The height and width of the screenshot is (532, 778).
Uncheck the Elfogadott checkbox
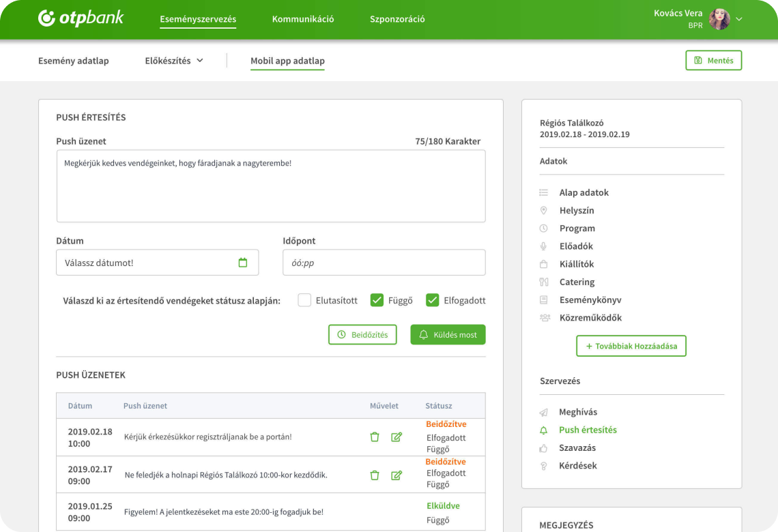tap(433, 300)
